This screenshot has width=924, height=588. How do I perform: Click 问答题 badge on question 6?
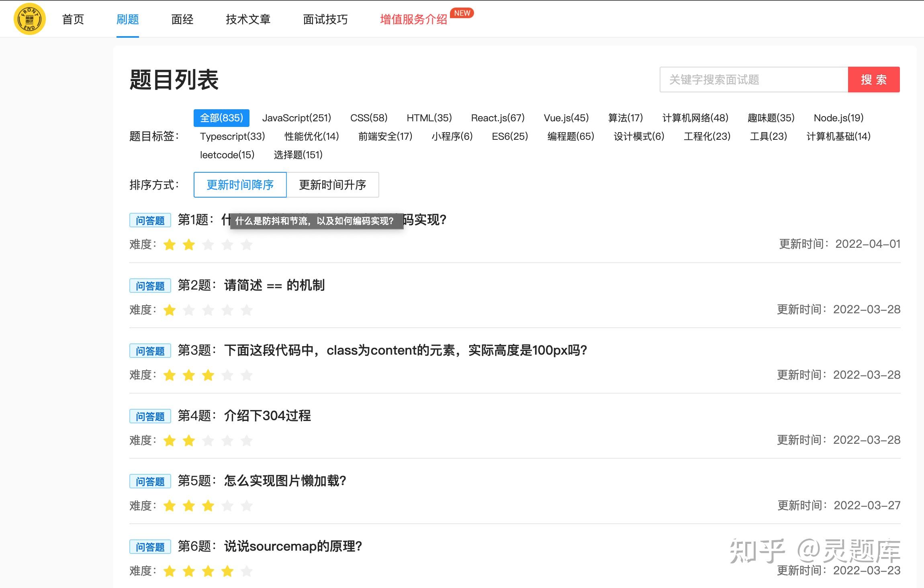click(x=150, y=547)
